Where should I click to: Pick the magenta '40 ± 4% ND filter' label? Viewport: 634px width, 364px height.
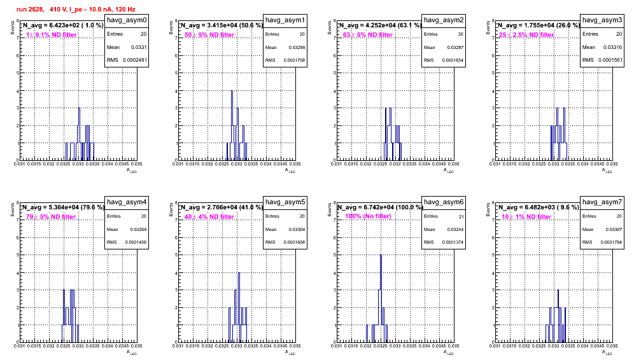[x=209, y=217]
